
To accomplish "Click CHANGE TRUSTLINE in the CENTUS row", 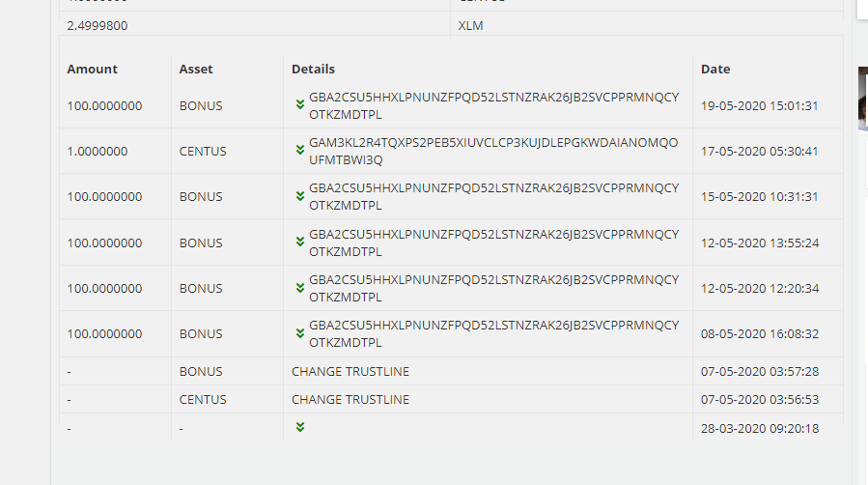I will 350,399.
